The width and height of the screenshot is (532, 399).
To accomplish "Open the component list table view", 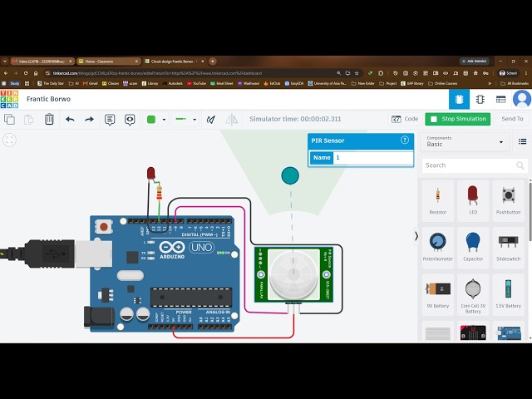I will coord(500,99).
